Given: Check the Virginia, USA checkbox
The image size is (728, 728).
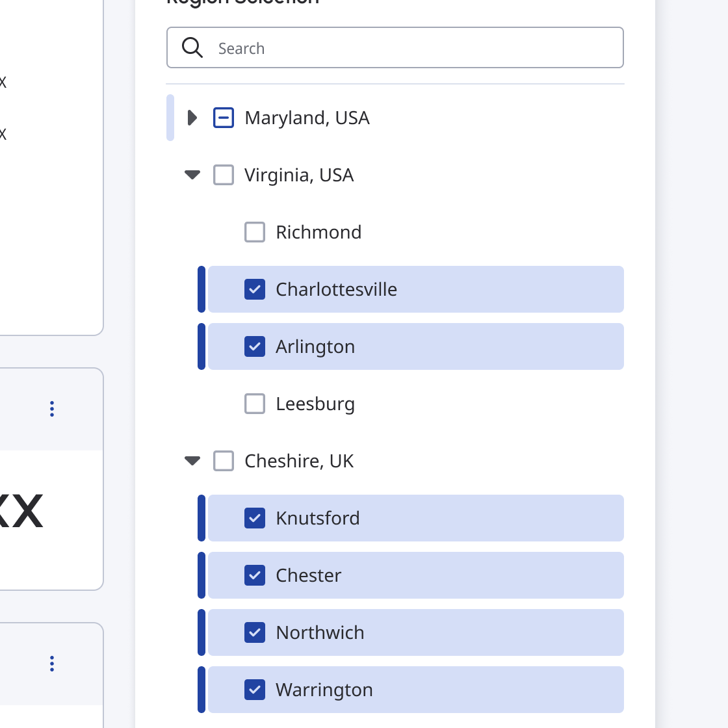Looking at the screenshot, I should click(224, 175).
